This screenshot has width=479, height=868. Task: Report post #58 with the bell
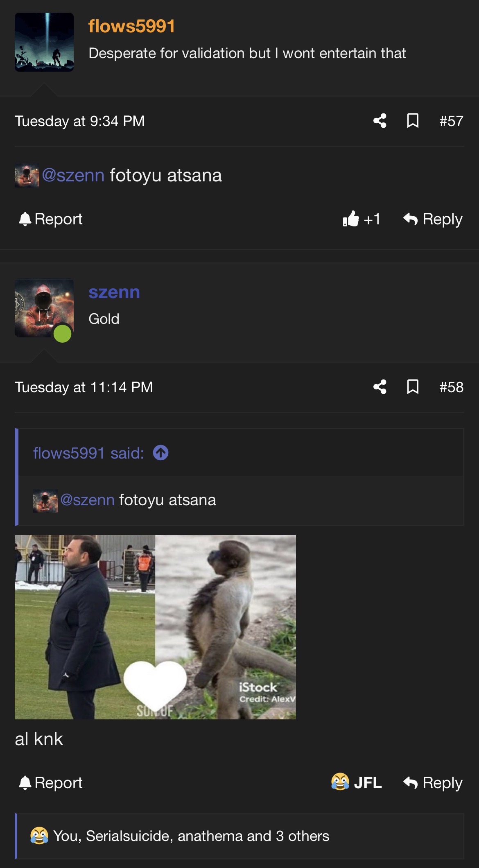(x=51, y=782)
